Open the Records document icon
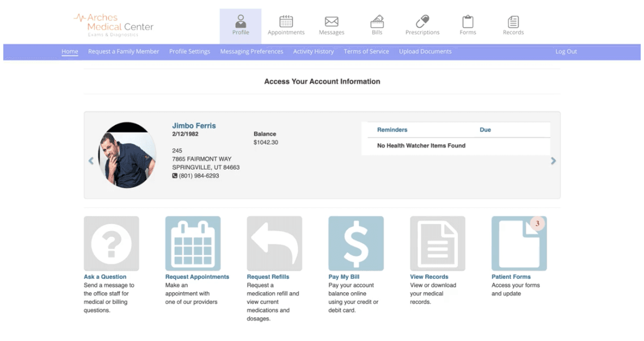The width and height of the screenshot is (644, 341). [513, 22]
